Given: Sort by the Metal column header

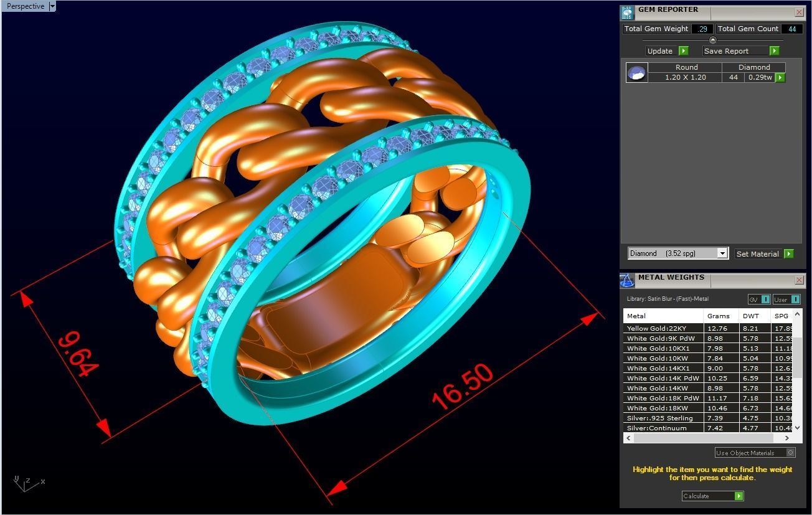Looking at the screenshot, I should click(x=663, y=316).
